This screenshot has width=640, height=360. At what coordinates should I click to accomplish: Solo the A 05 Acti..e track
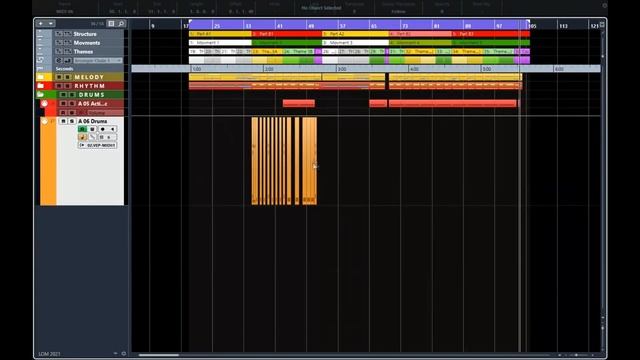(x=72, y=104)
